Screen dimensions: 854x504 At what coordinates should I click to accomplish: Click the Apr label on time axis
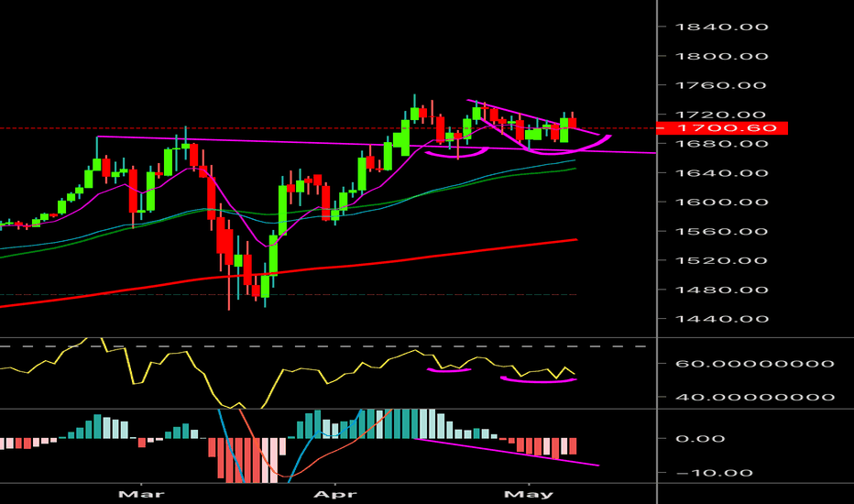pyautogui.click(x=335, y=494)
